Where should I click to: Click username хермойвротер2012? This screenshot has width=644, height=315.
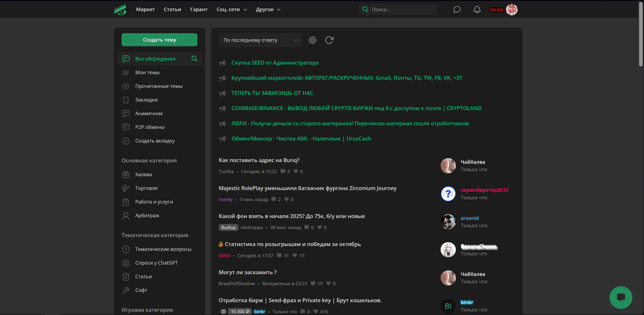[484, 190]
